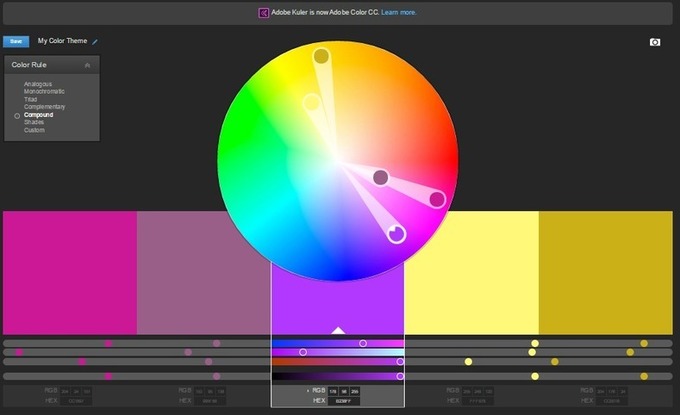The width and height of the screenshot is (680, 415).
Task: Choose the Triad color rule
Action: 32,99
